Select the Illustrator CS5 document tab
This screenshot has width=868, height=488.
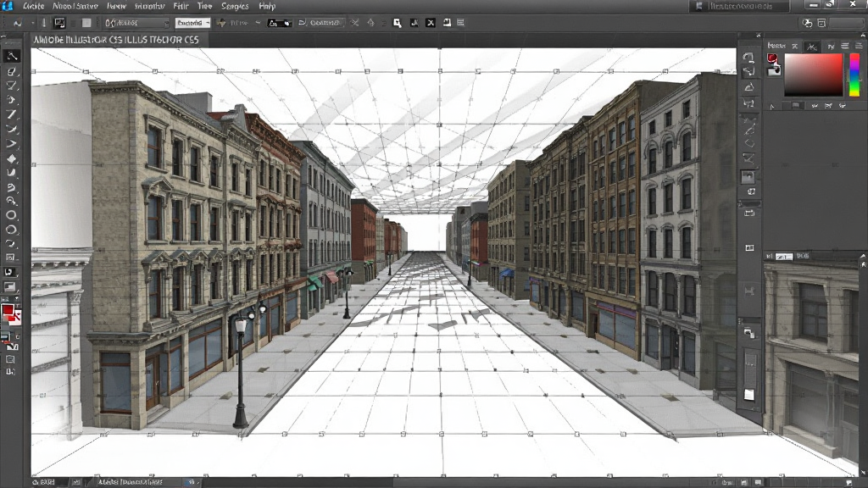[x=115, y=40]
